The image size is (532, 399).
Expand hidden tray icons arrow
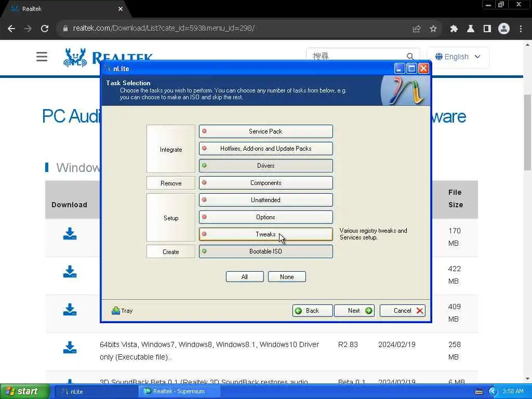pyautogui.click(x=493, y=392)
